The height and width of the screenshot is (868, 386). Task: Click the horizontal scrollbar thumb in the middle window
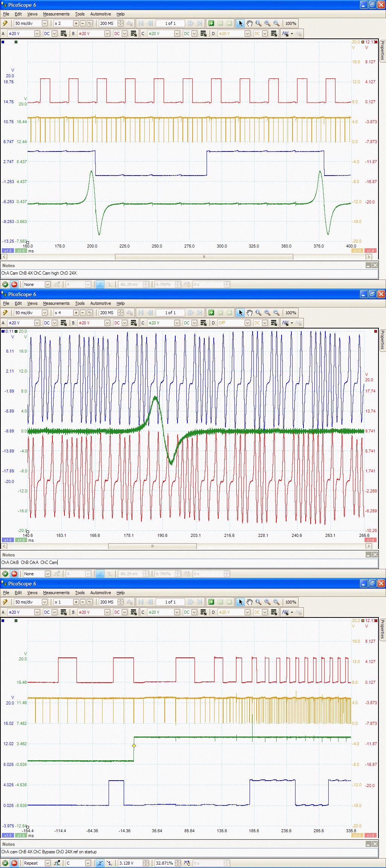(x=152, y=546)
